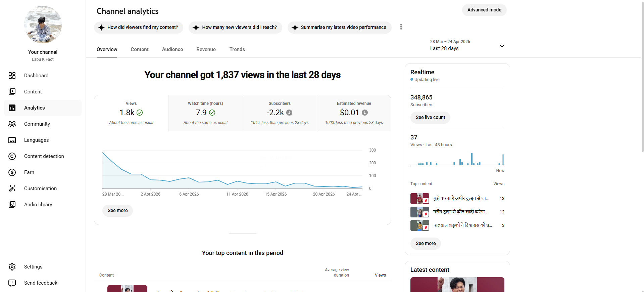Click the page vertical scrollbar
The image size is (644, 292).
(642, 77)
